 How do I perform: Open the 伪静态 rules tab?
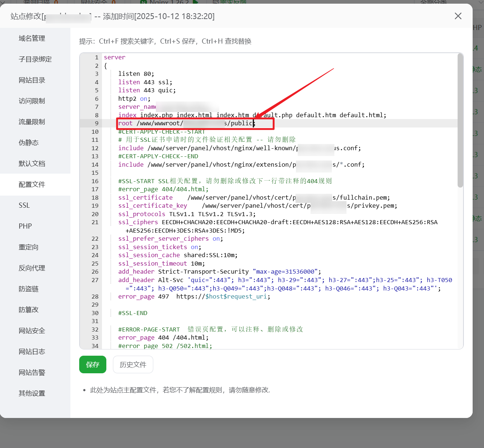click(x=29, y=143)
